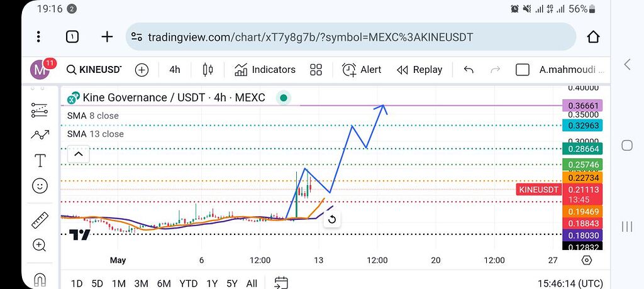Select the ruler measure tool

tap(40, 221)
